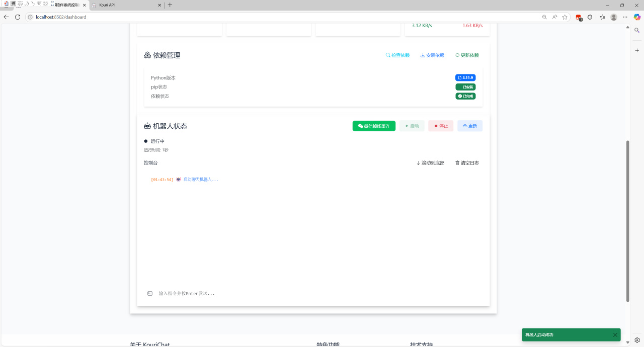Image resolution: width=644 pixels, height=347 pixels.
Task: Click the 运行中 status indicator dot
Action: [x=146, y=141]
